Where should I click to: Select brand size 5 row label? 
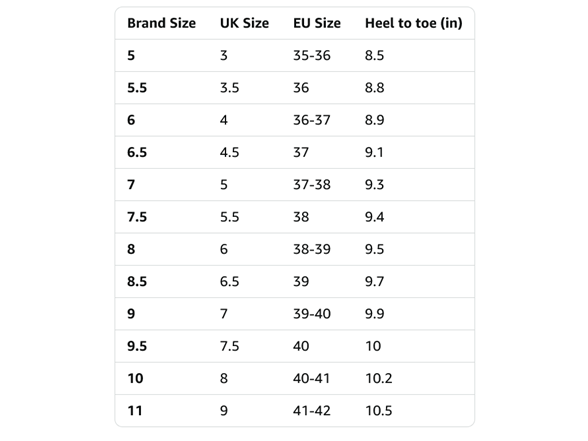(131, 56)
